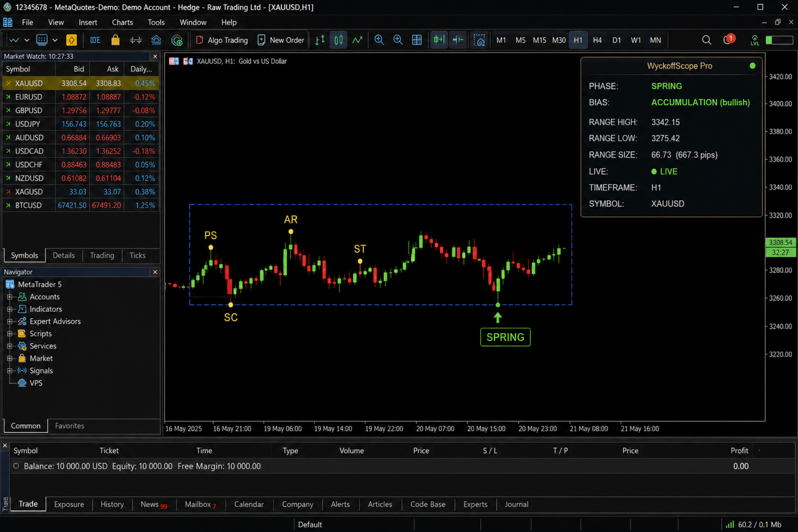Expand the Services tree node

[x=9, y=346]
